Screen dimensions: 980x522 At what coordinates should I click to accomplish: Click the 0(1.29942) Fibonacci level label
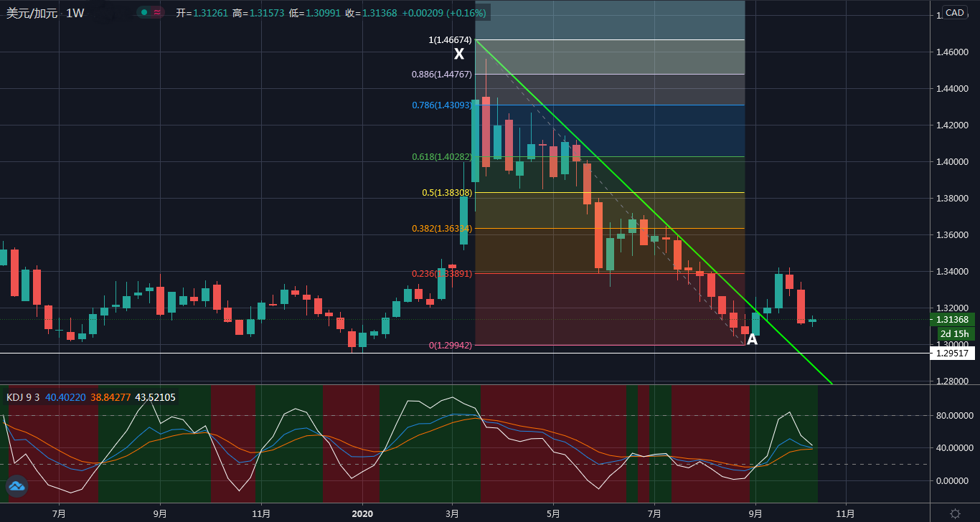click(x=450, y=346)
